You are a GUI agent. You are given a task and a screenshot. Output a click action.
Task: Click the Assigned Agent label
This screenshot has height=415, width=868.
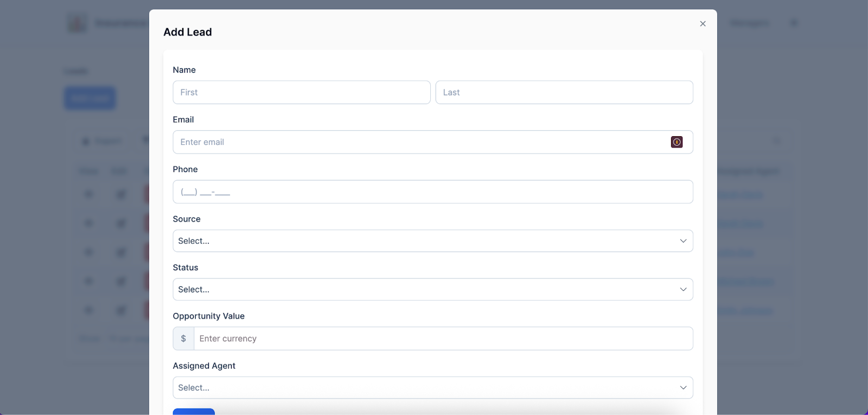[x=204, y=366]
